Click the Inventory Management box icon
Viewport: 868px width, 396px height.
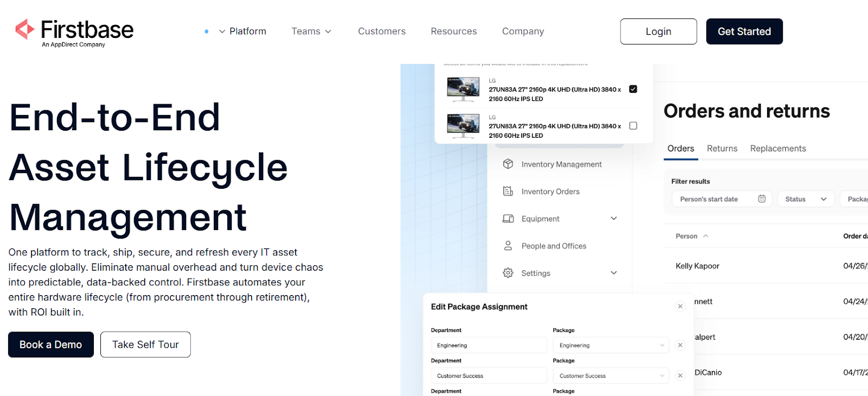click(x=508, y=164)
